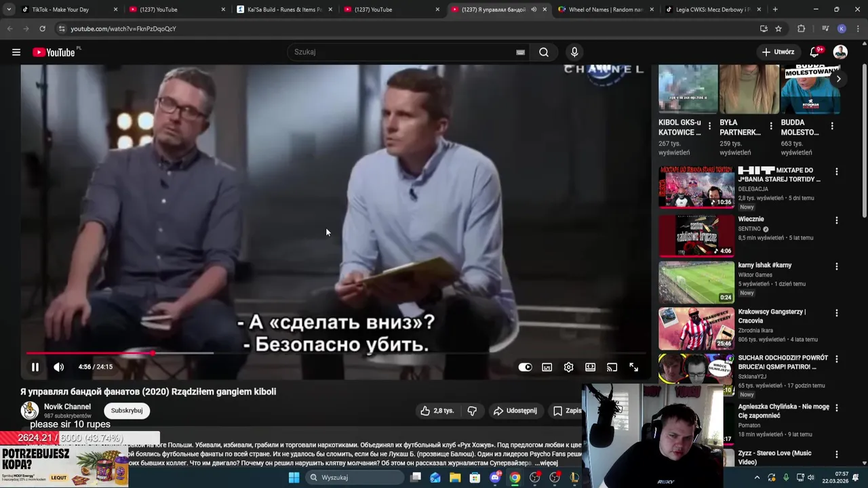Dislike the video
Image resolution: width=868 pixels, height=488 pixels.
[x=472, y=411]
